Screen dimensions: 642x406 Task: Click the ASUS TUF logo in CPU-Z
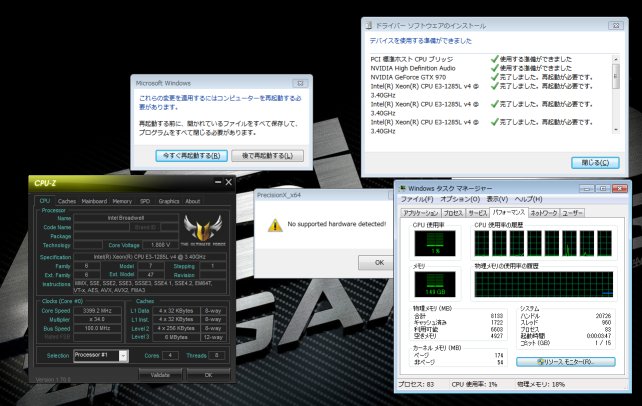pos(203,230)
